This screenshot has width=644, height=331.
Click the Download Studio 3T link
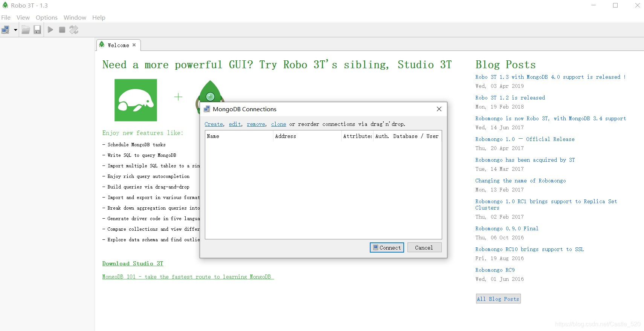[x=133, y=264]
